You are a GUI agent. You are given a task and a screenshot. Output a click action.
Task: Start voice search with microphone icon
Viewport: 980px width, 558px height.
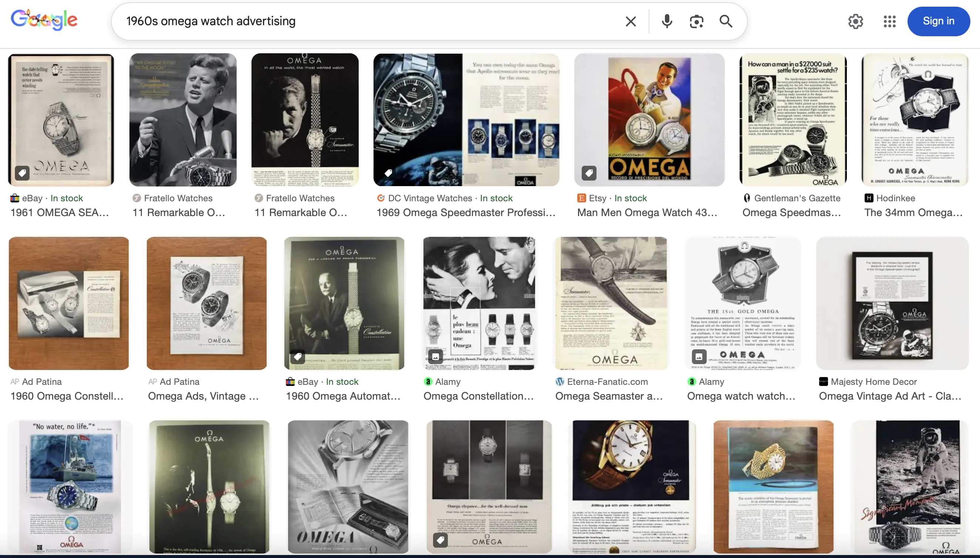[667, 21]
